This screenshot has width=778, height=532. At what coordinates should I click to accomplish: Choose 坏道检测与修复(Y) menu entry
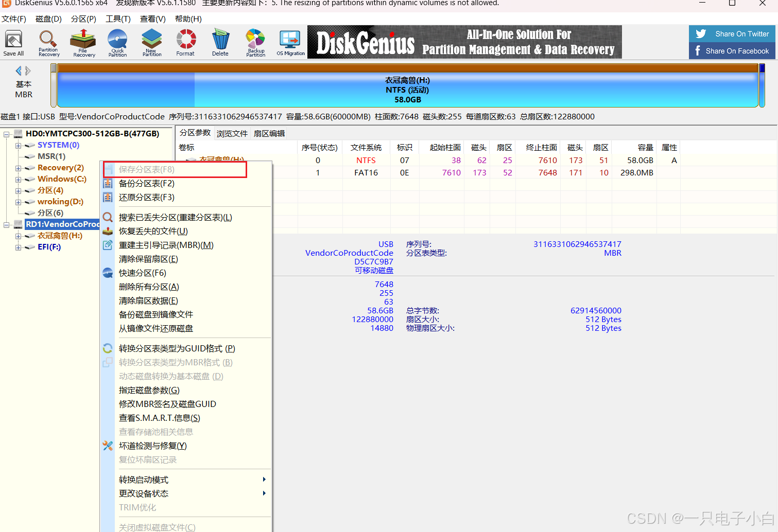point(186,446)
